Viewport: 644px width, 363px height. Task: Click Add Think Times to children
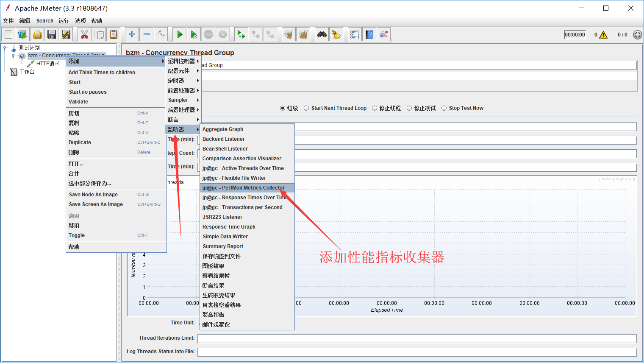point(102,72)
